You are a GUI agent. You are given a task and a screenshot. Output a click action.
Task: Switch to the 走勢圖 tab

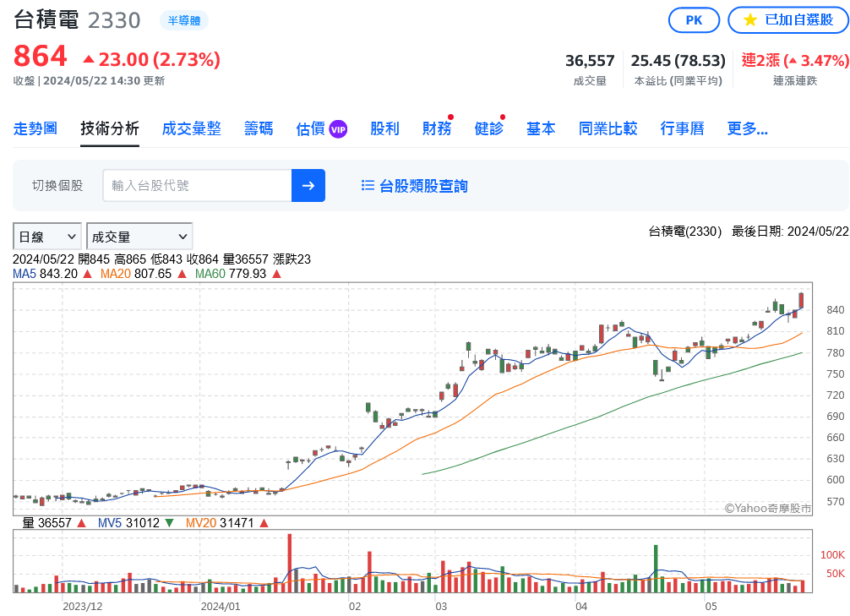click(35, 128)
